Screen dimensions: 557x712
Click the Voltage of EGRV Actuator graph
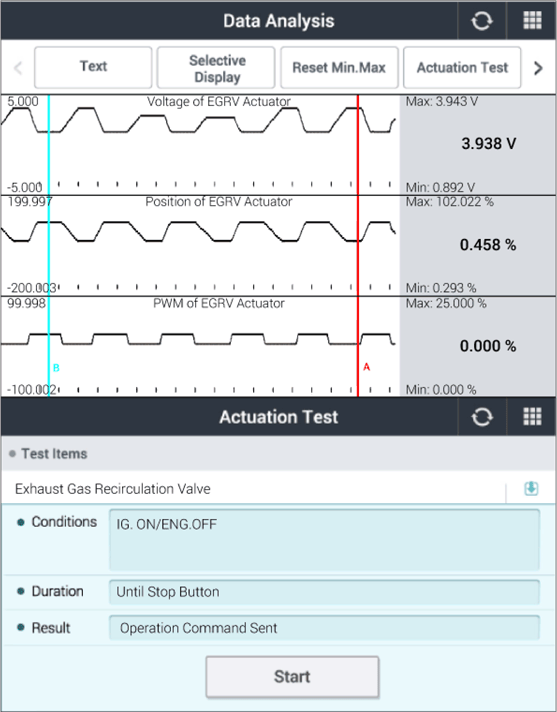(x=200, y=144)
